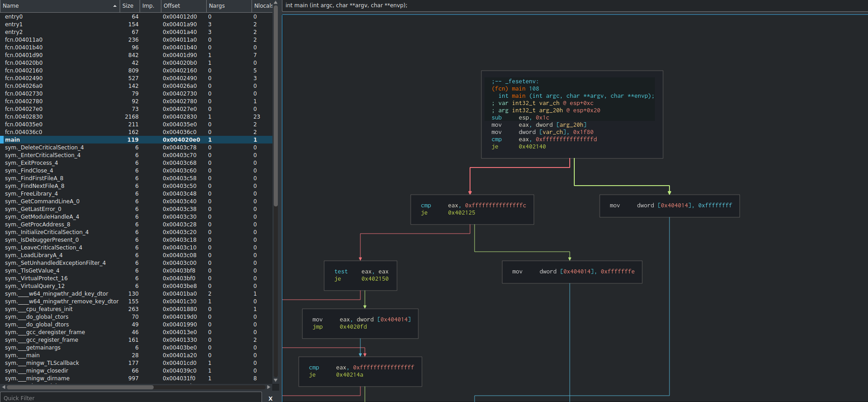868x402 pixels.
Task: Select sym._GetLastError_0 row
Action: coord(136,209)
